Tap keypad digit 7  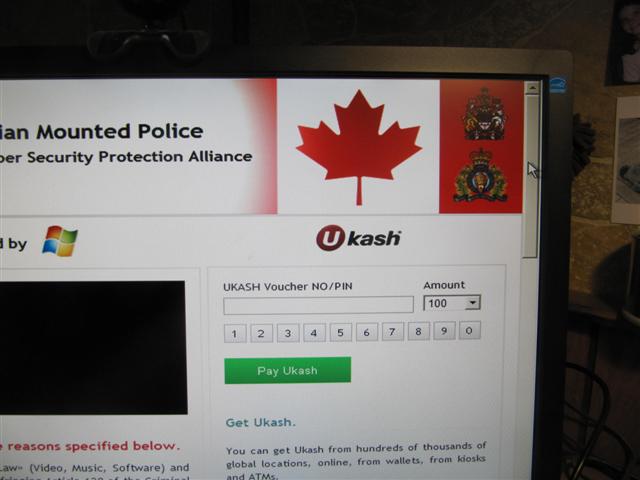click(x=392, y=331)
